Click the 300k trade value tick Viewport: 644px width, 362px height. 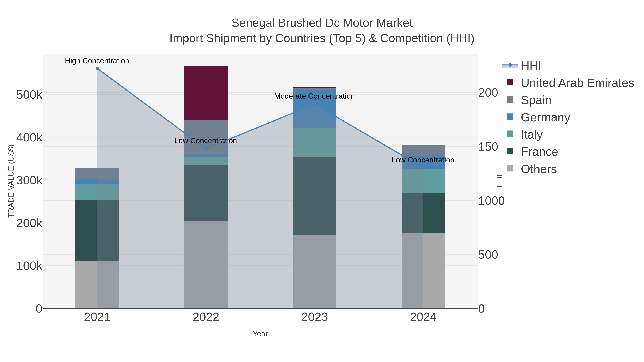point(29,180)
